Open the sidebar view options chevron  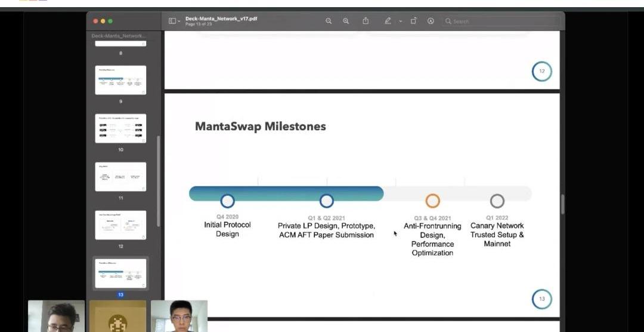(179, 21)
